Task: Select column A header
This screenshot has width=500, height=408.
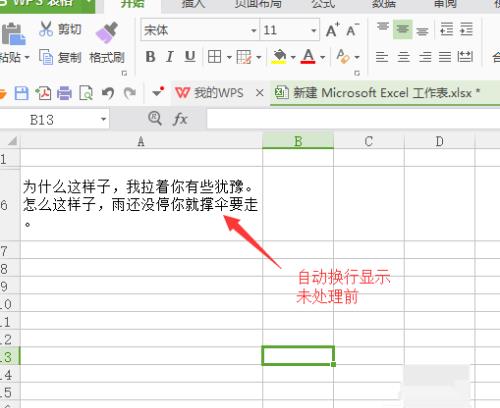Action: [x=141, y=141]
